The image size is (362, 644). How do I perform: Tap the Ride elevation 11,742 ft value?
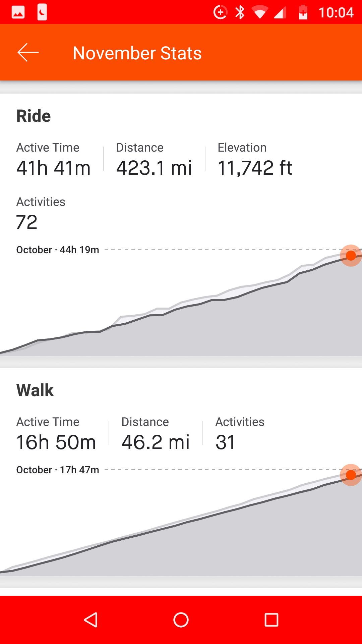pyautogui.click(x=255, y=168)
